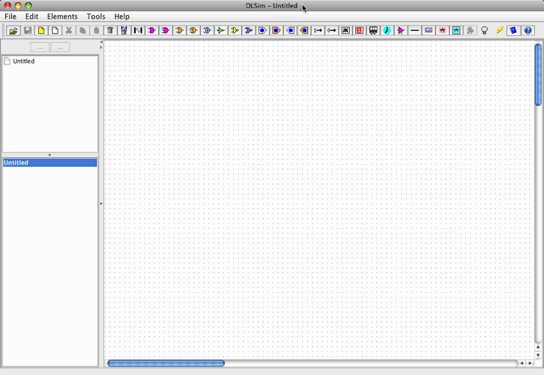Click the yellow lightning bolt icon
544x375 pixels.
click(499, 31)
